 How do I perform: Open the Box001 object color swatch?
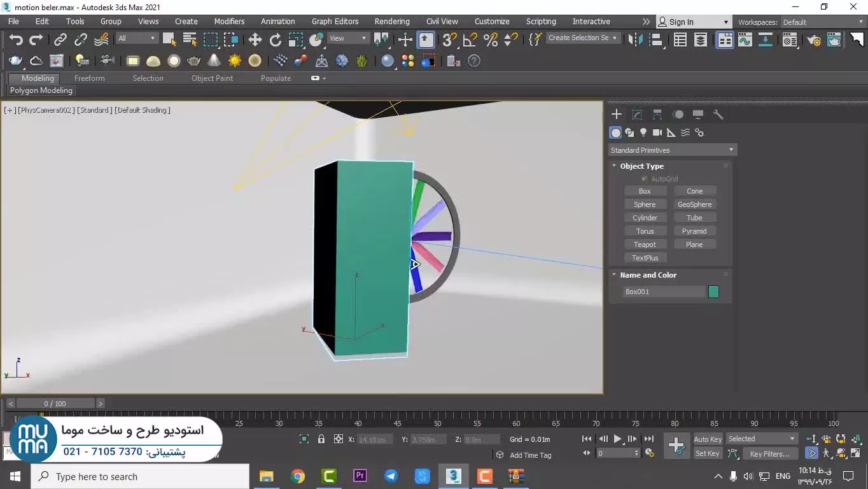click(x=713, y=292)
